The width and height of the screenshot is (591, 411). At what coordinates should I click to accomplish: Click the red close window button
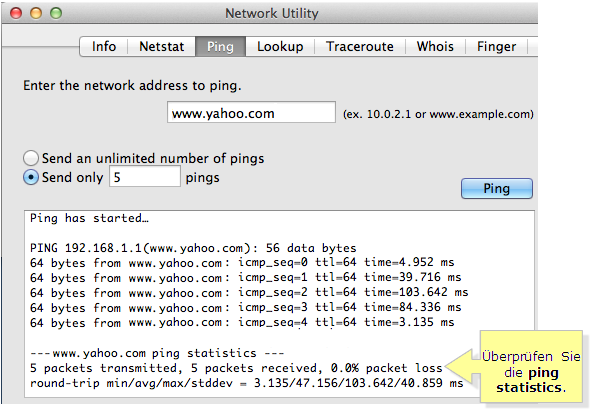[x=16, y=13]
